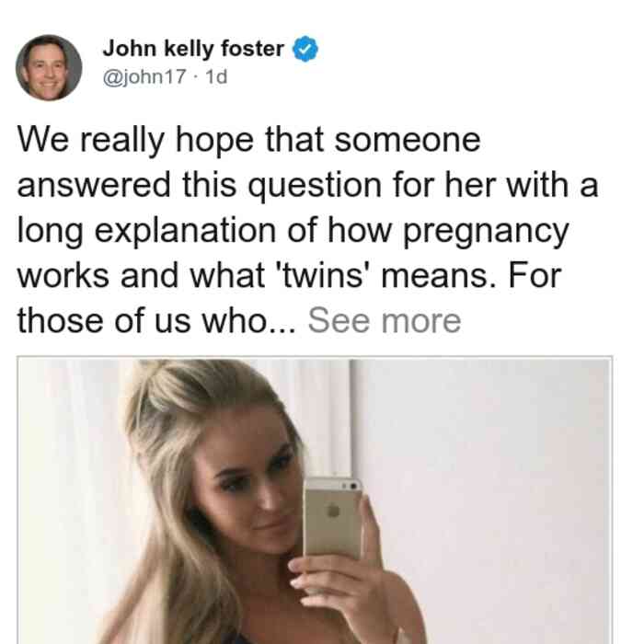This screenshot has width=644, height=644.
Task: Click the phone's rear camera lens
Action: tap(353, 487)
